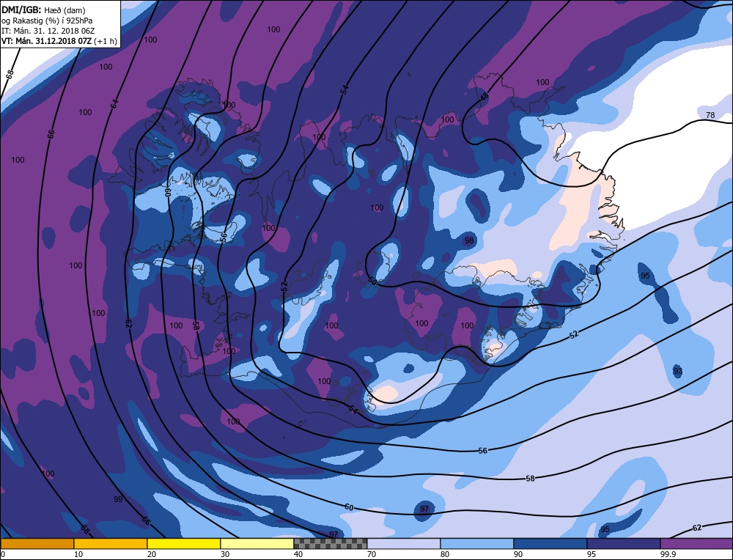Click the 70–80 lavender legend swatch
The image size is (733, 560).
pos(404,544)
